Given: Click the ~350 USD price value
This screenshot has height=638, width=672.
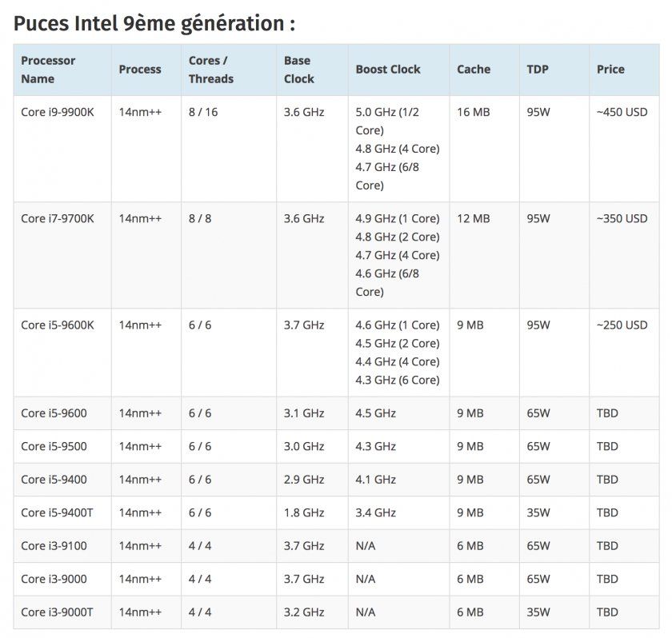Looking at the screenshot, I should click(x=622, y=218).
